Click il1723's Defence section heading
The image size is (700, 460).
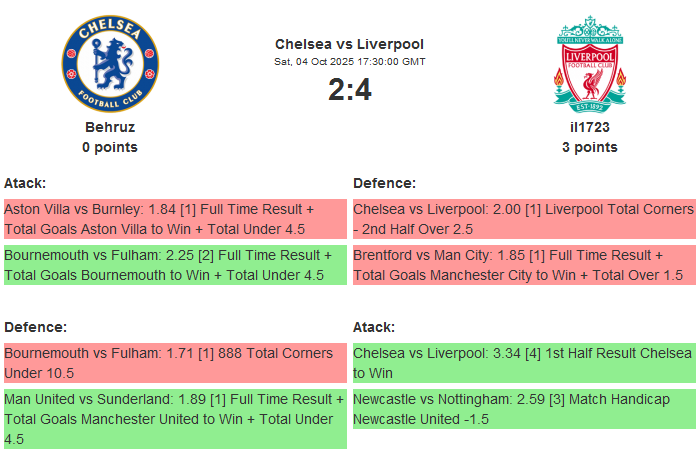(384, 183)
